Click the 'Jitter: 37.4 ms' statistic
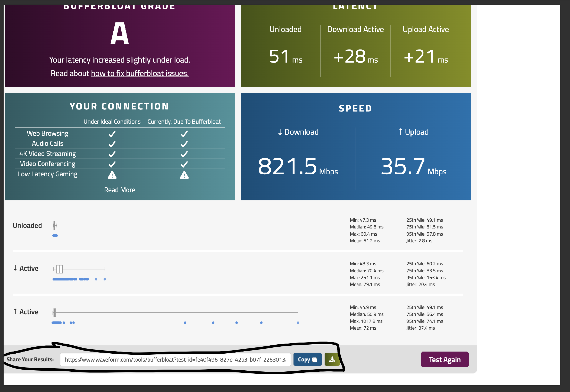 click(421, 328)
